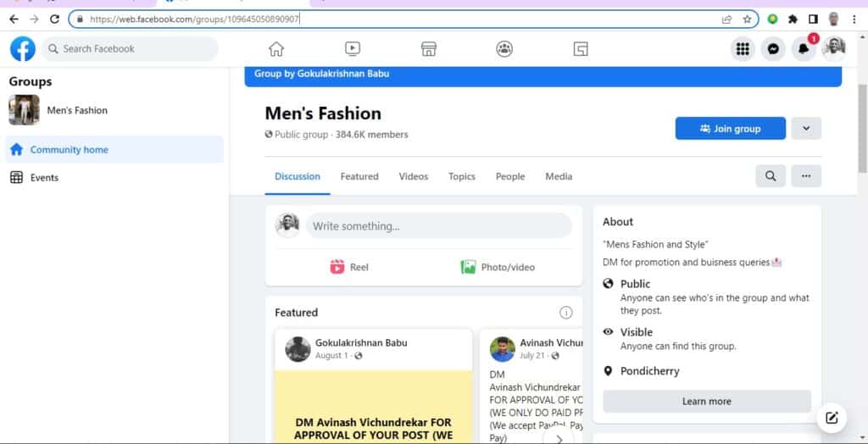Reload the page with refresh icon

tap(54, 19)
